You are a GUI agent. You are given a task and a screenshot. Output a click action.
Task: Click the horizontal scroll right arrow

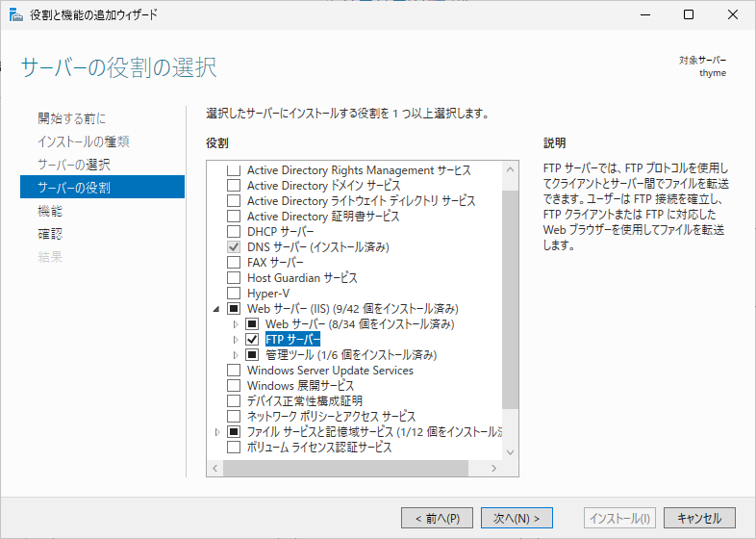(x=493, y=468)
